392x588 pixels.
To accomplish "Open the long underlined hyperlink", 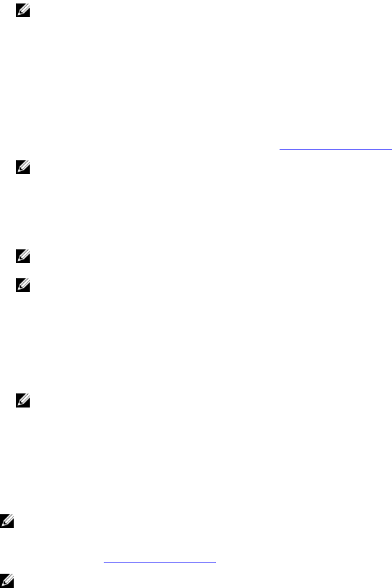I will (x=336, y=149).
